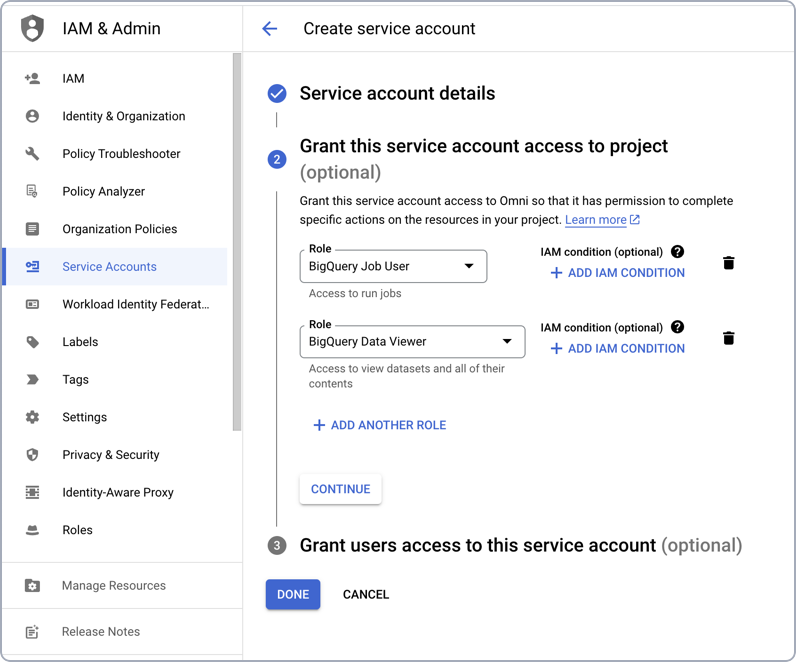Click the Labels tag icon in sidebar
Viewport: 796px width, 662px height.
(32, 342)
